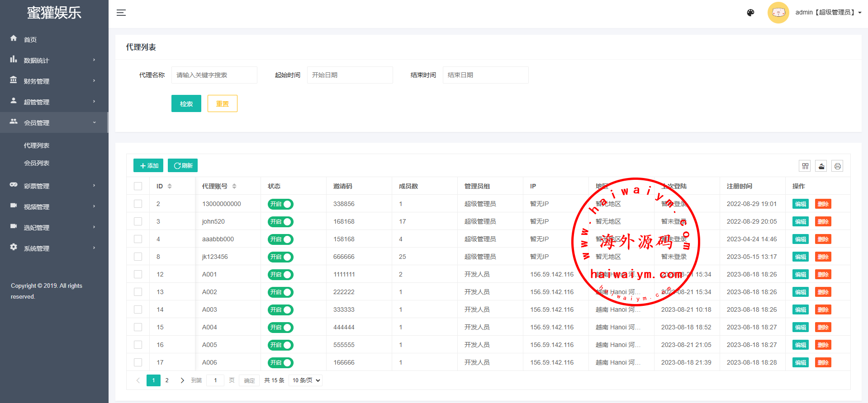Focus the 代理名称 keyword search field
The image size is (868, 403).
(214, 75)
